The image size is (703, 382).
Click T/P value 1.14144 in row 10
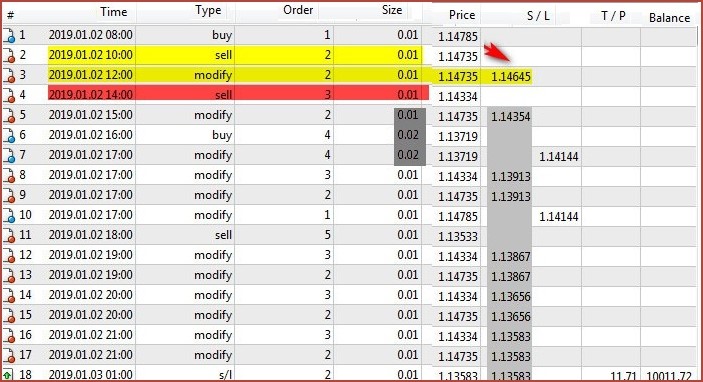tap(559, 217)
